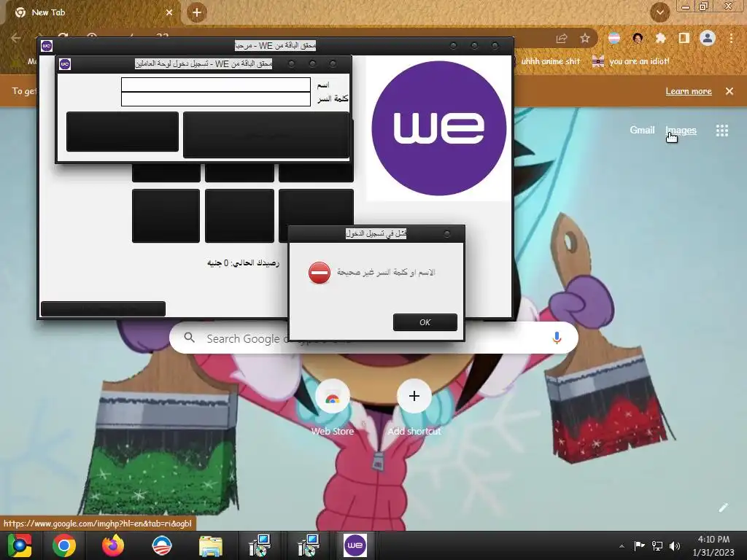747x560 pixels.
Task: Click the Google search box
Action: coord(373,338)
